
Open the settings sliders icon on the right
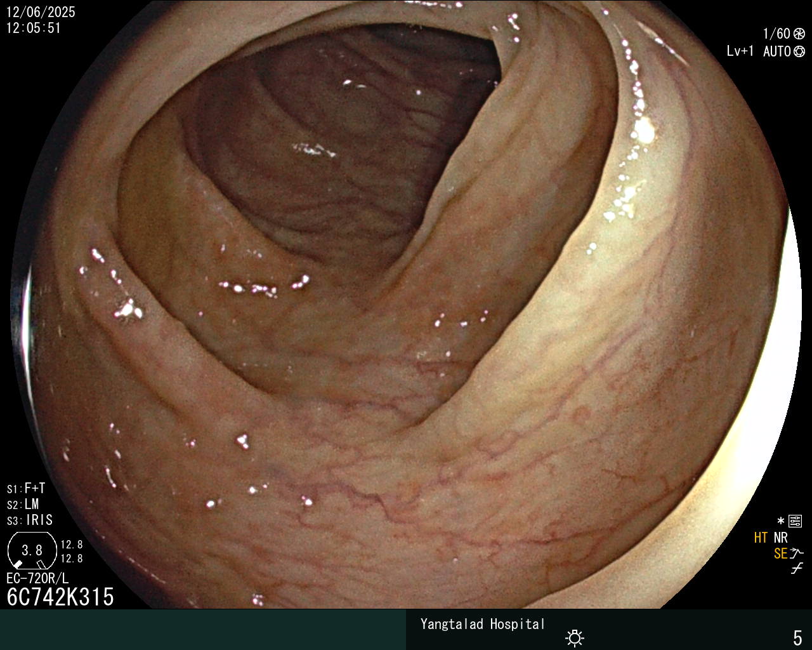pos(795,522)
